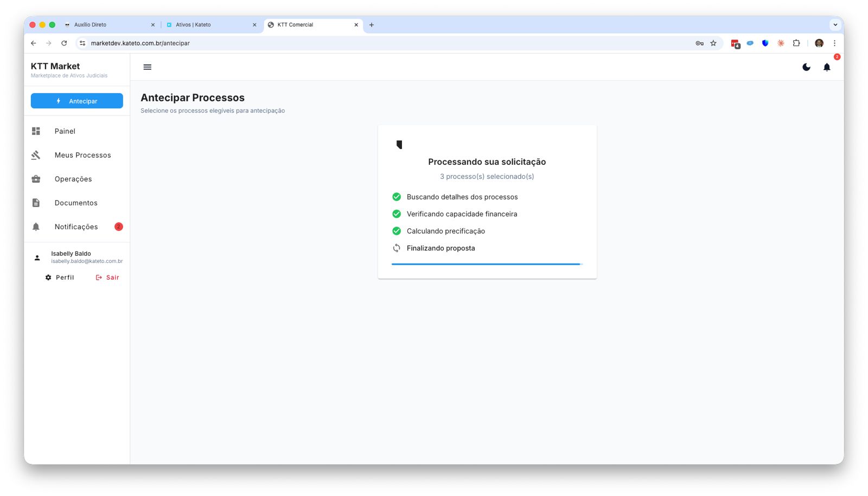Bookmark this page with star icon
The image size is (868, 496).
point(713,43)
